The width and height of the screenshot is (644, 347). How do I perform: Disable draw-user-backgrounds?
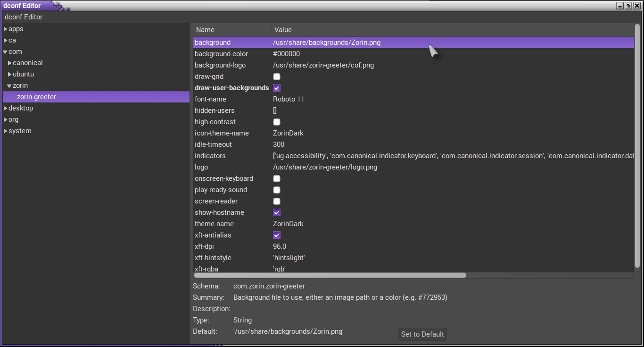point(276,88)
